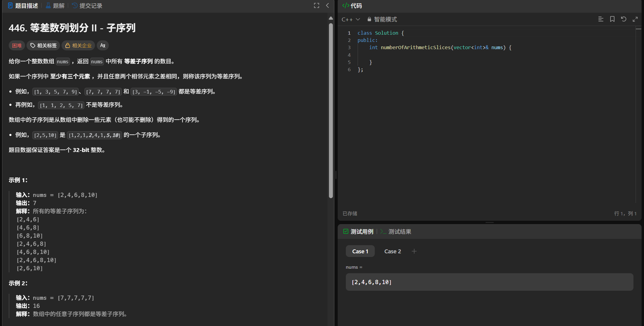The image size is (644, 326).
Task: Expand the 相关企业 companies section
Action: click(78, 46)
